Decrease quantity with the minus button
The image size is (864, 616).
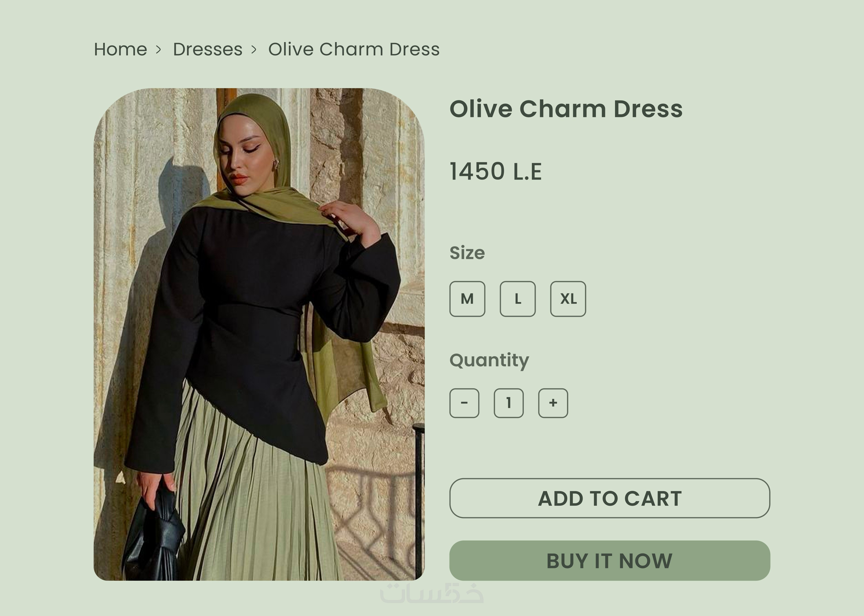464,403
